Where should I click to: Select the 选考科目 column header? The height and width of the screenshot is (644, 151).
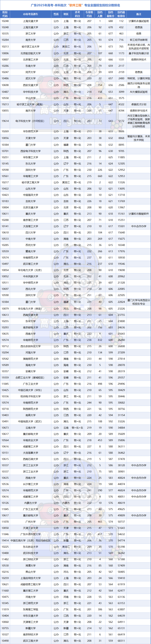tap(77, 14)
